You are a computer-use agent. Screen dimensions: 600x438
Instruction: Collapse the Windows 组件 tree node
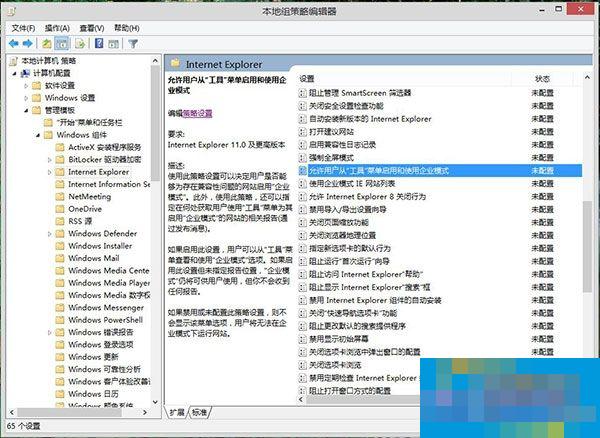(38, 135)
